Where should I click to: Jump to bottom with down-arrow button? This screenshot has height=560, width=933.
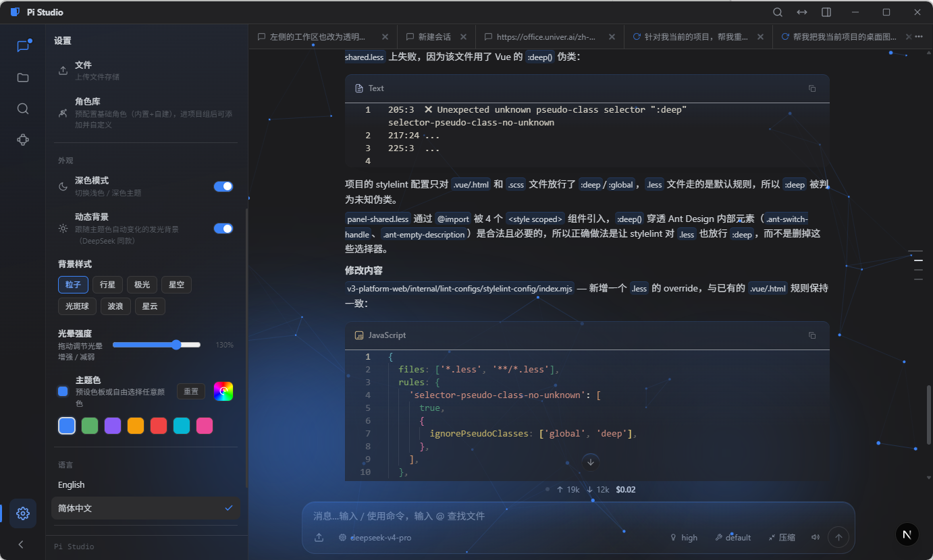point(591,462)
